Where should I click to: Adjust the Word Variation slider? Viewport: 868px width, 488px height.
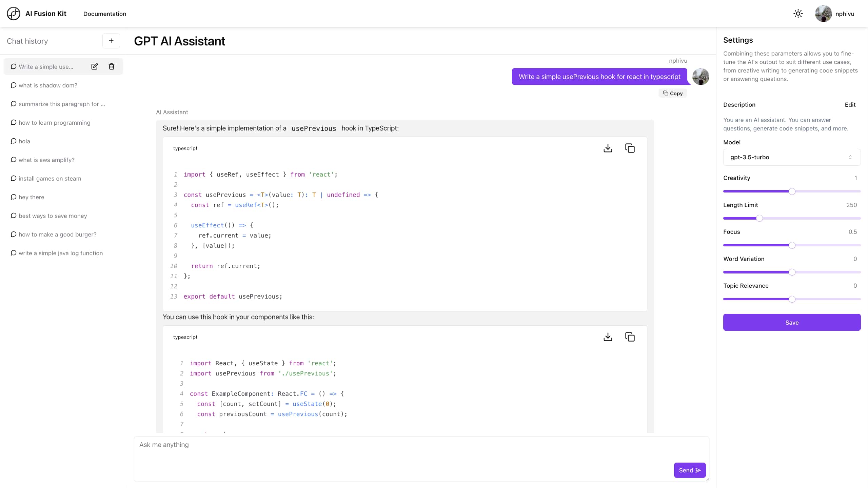click(792, 272)
